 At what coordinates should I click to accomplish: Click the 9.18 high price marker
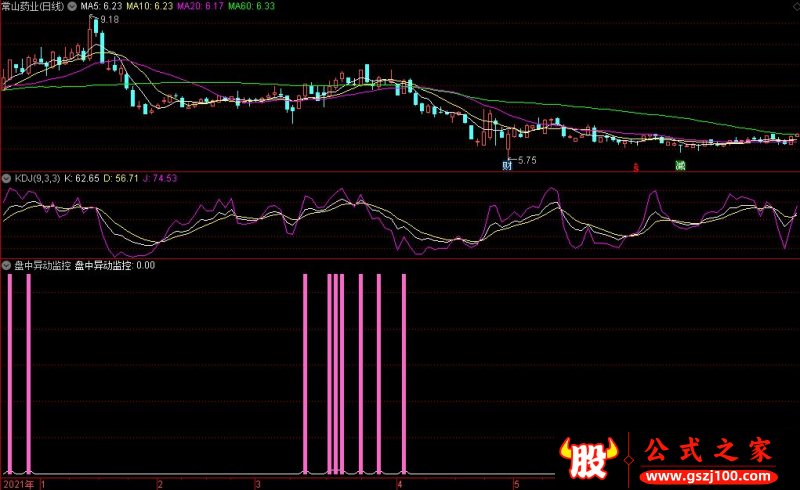tap(108, 20)
